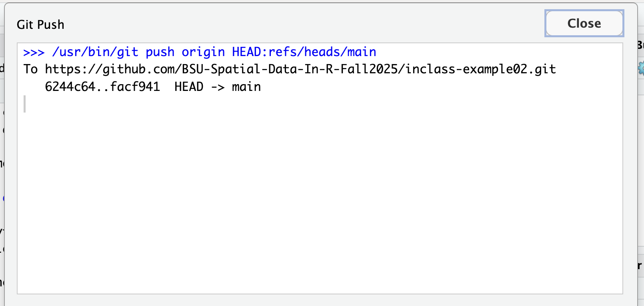Click the blue >>> prompt symbol
644x306 pixels.
[34, 52]
